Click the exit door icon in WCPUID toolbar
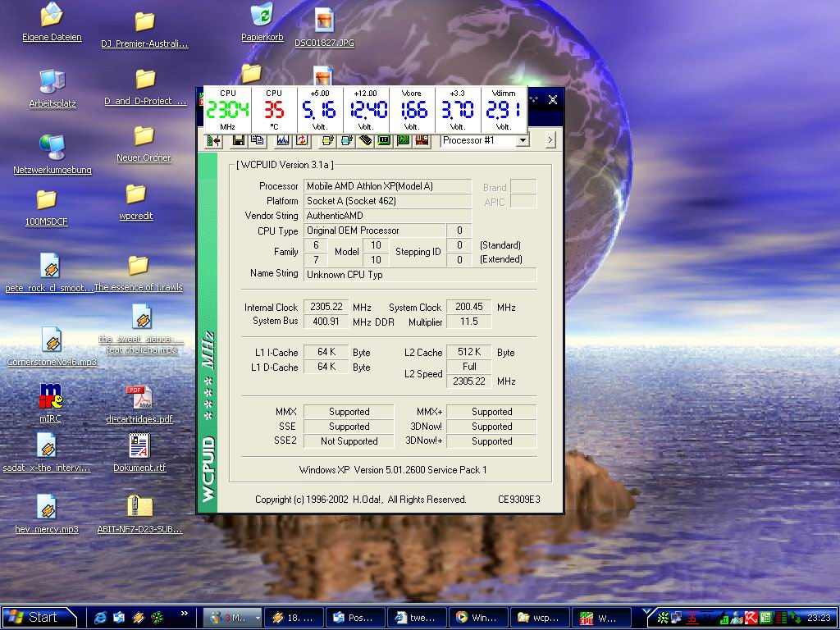Screen dimensions: 840x630 point(213,140)
